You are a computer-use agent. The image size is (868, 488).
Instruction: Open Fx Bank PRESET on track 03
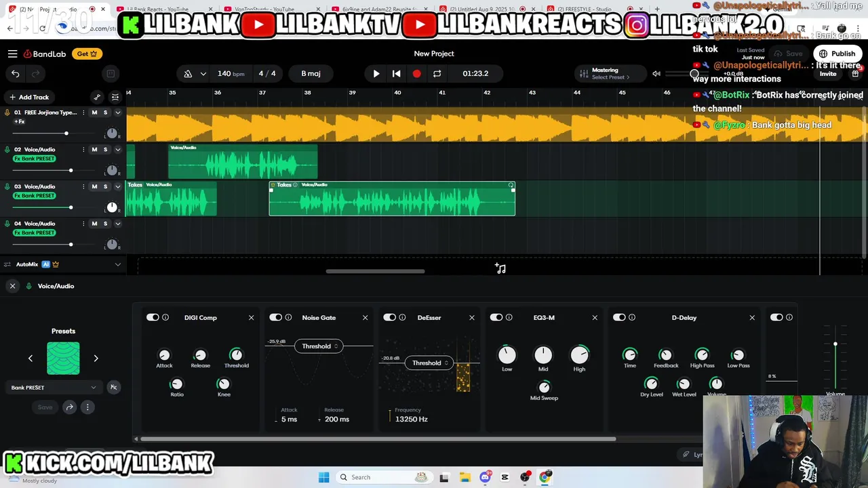click(x=35, y=196)
